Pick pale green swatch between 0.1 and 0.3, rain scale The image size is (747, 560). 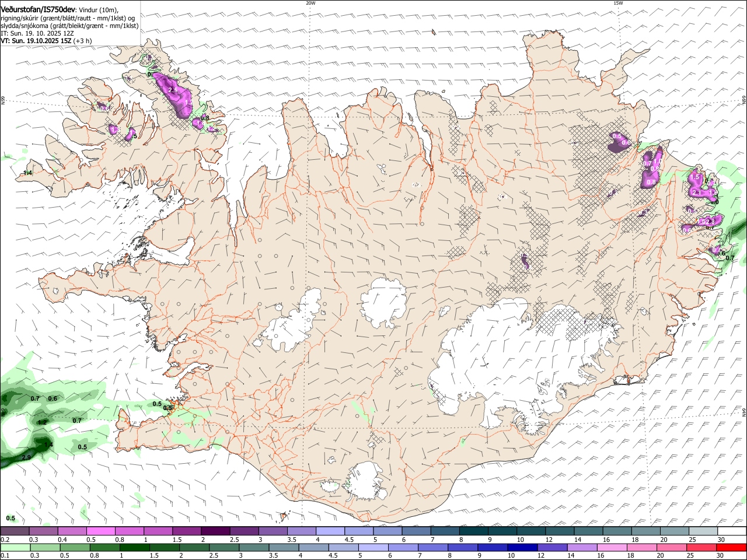[15, 548]
